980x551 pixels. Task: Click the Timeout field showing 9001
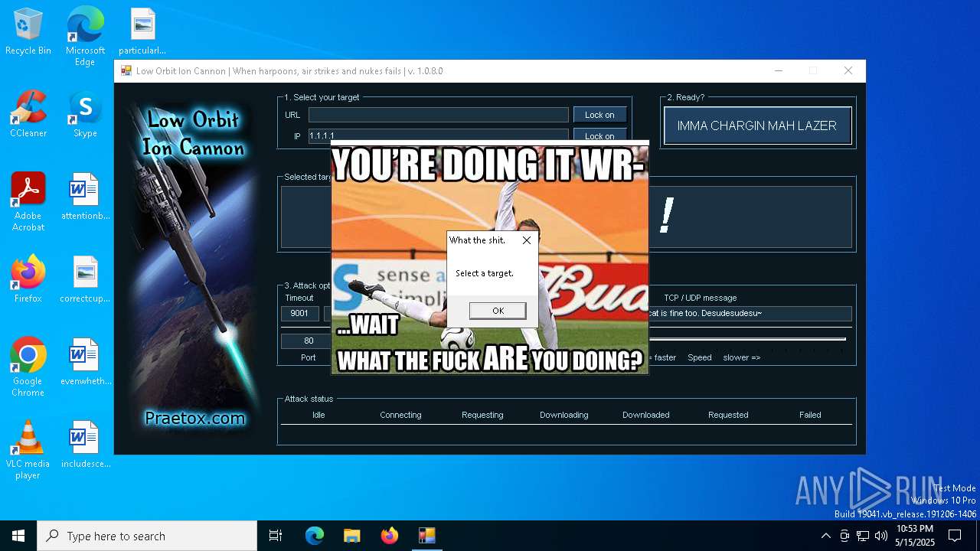point(299,313)
